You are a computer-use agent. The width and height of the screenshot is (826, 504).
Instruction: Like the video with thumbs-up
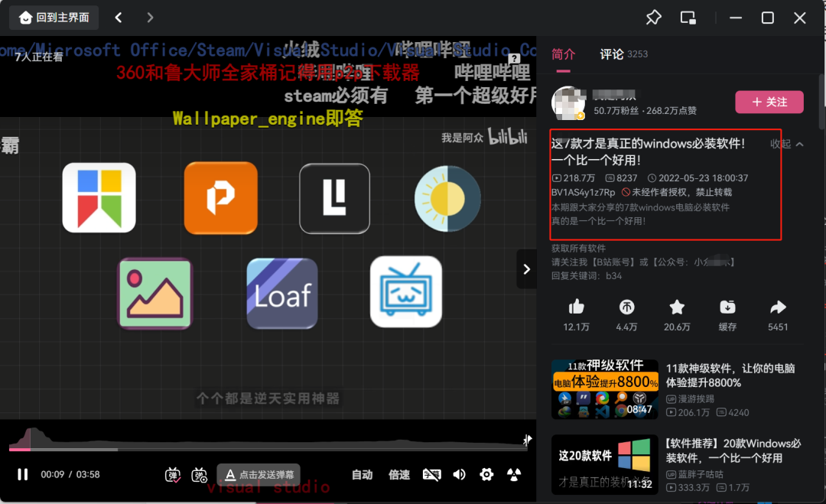tap(577, 307)
